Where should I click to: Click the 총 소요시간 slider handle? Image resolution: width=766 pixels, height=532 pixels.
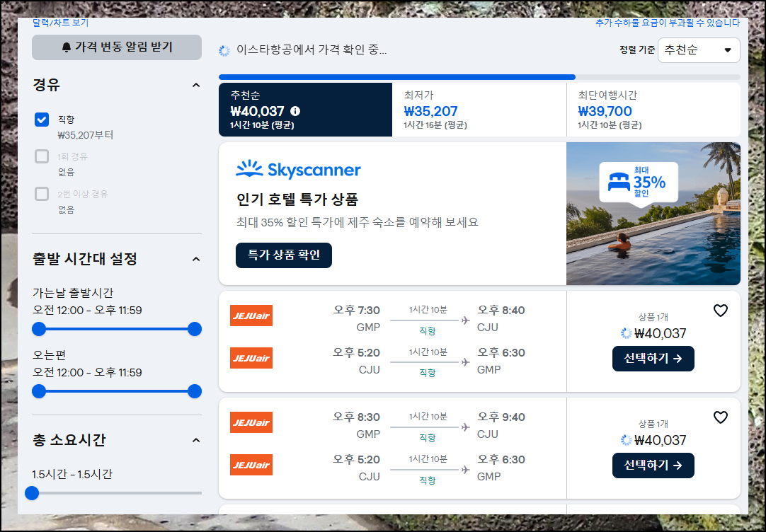click(x=32, y=493)
